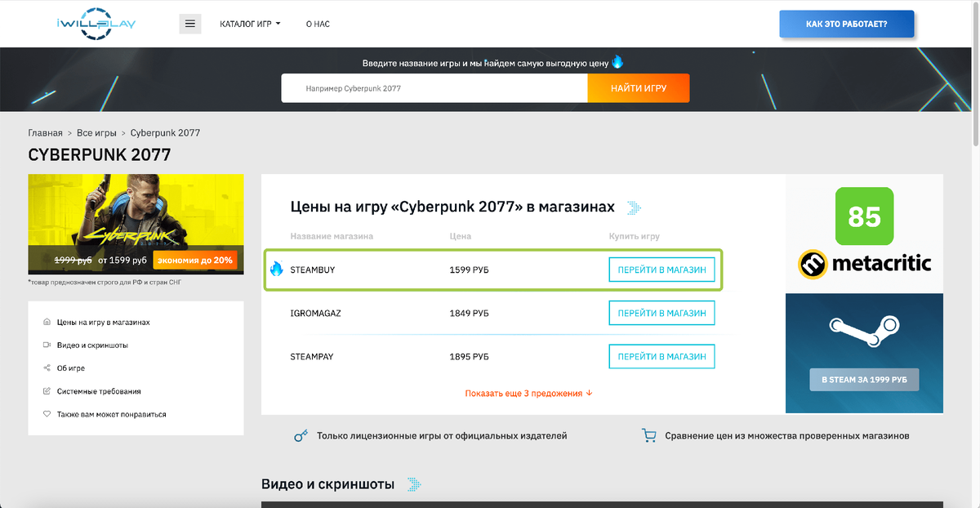Image resolution: width=980 pixels, height=508 pixels.
Task: Open В Steam за 1999 руб button
Action: point(864,380)
